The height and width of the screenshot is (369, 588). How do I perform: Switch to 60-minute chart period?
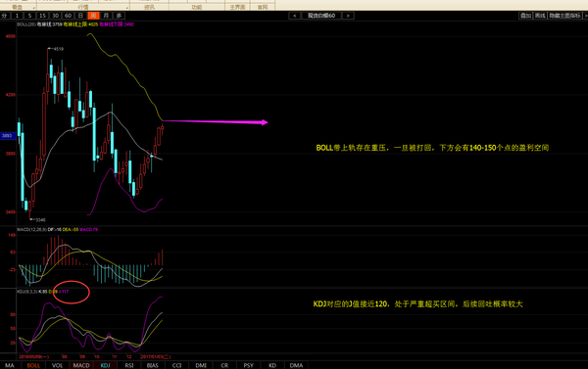[68, 16]
